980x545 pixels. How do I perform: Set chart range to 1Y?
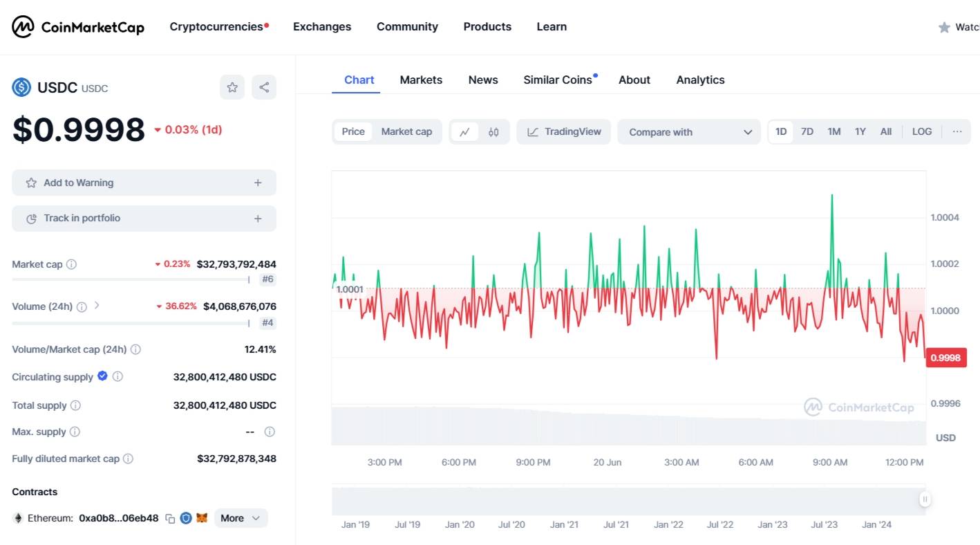tap(860, 131)
